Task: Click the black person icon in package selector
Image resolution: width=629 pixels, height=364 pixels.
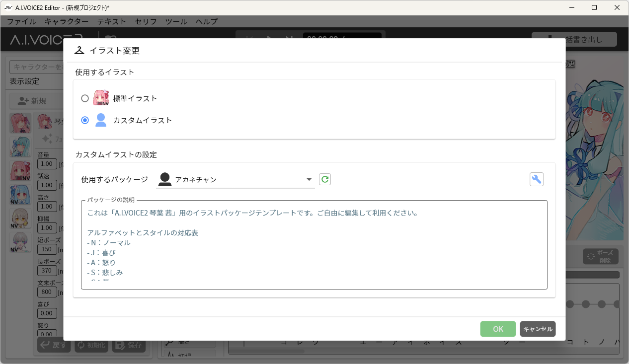Action: click(165, 179)
